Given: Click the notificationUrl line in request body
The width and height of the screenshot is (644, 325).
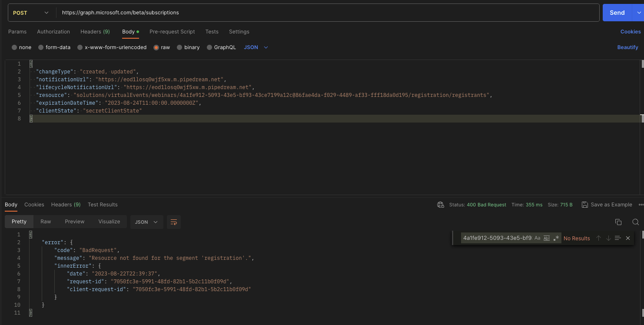Looking at the screenshot, I should click(132, 80).
